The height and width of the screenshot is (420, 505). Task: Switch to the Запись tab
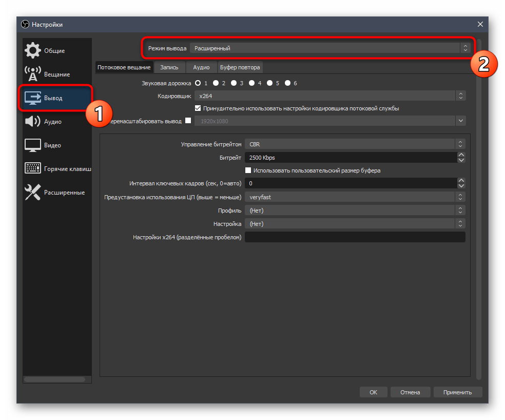click(169, 67)
